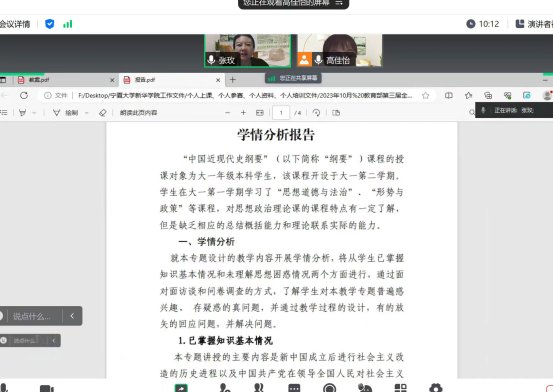Click the PDF page number field
This screenshot has width=553, height=392.
281,113
